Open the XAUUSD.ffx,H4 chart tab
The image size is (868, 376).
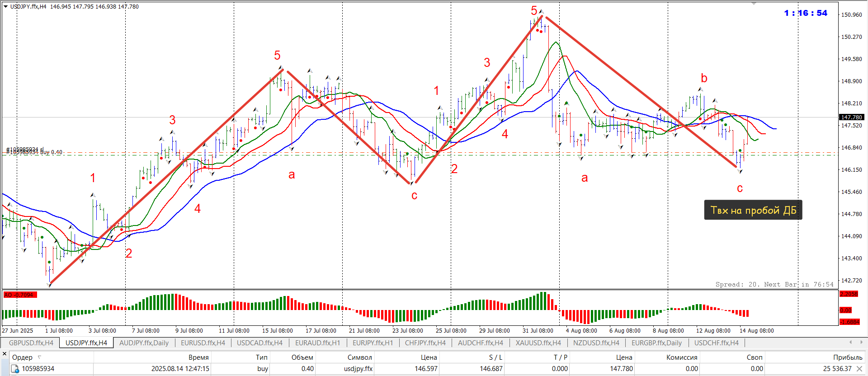tap(538, 343)
